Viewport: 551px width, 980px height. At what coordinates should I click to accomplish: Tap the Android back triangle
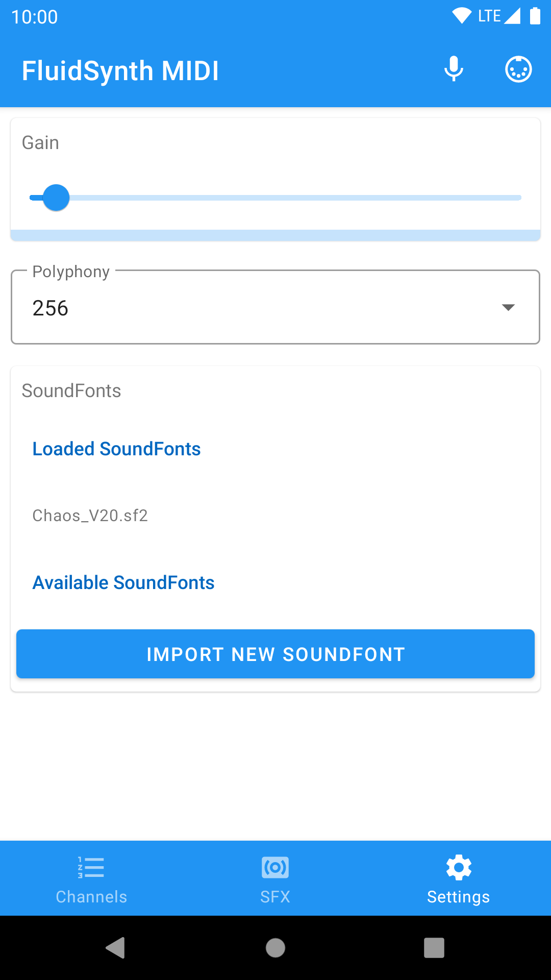pyautogui.click(x=116, y=948)
